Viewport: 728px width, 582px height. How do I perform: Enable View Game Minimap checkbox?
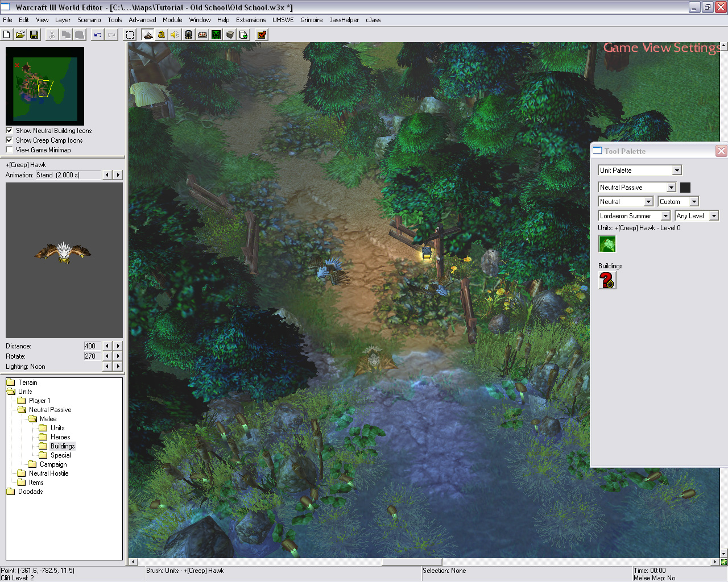coord(9,149)
